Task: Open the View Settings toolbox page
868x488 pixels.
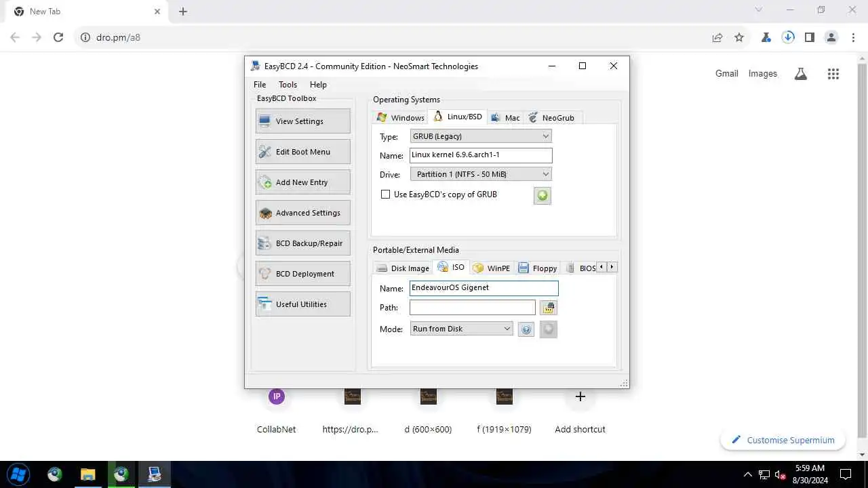Action: click(x=303, y=121)
